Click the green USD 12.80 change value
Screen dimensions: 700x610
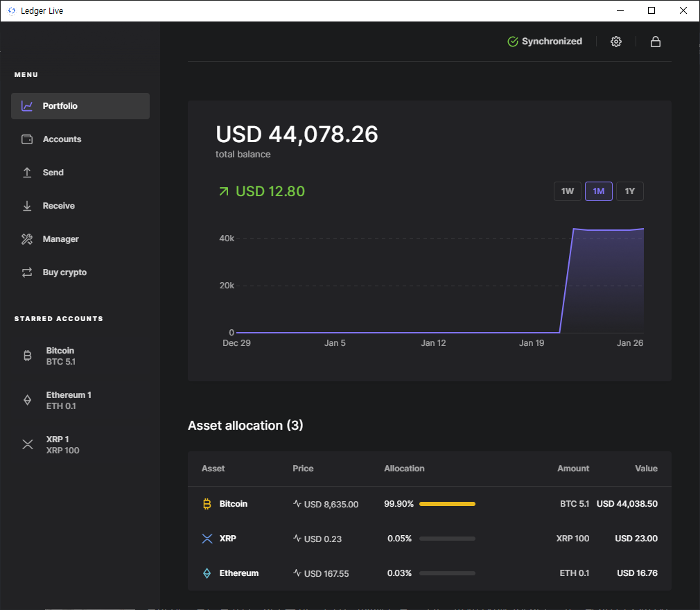pos(270,191)
